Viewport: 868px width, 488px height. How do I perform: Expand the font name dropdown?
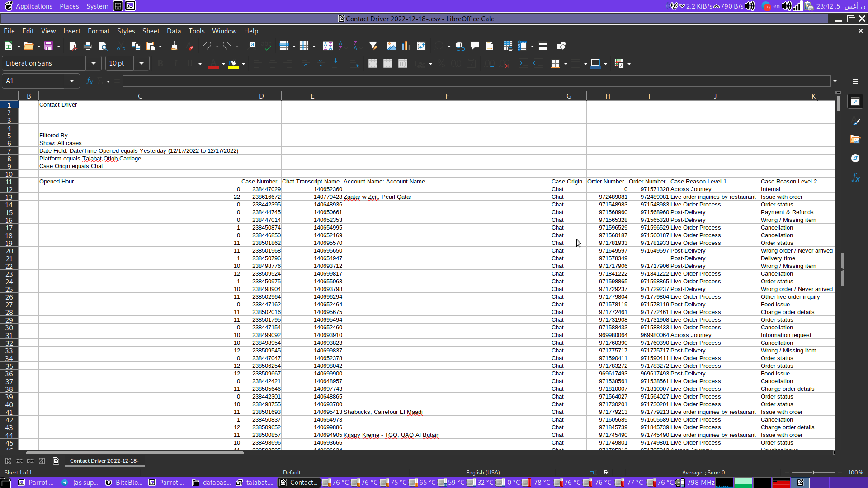click(94, 63)
